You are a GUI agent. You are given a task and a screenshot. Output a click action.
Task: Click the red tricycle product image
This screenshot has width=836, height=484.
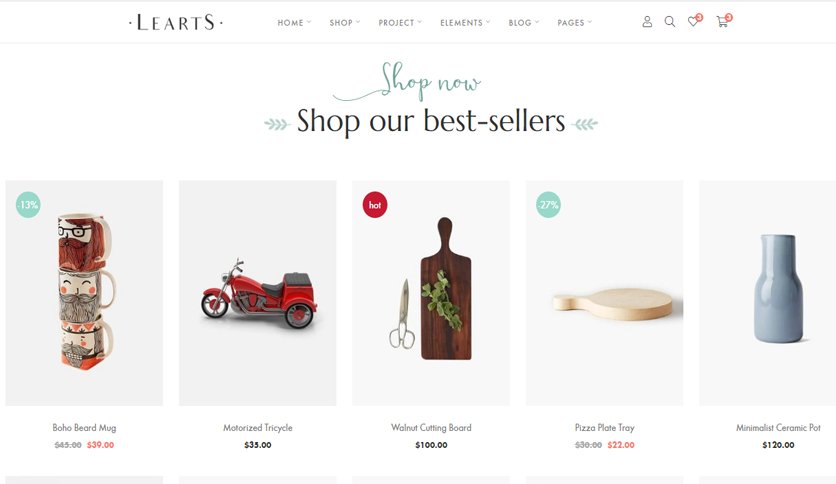pyautogui.click(x=258, y=293)
